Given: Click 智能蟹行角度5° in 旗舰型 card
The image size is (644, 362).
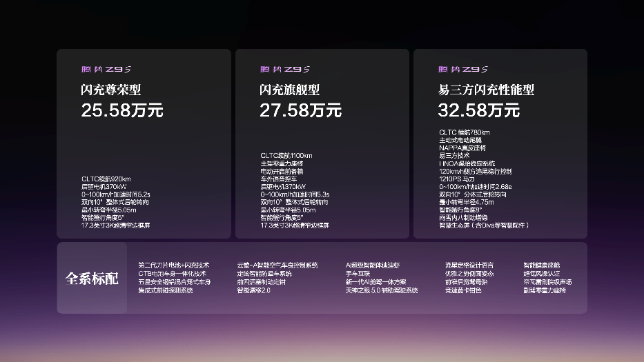Looking at the screenshot, I should pyautogui.click(x=282, y=217).
